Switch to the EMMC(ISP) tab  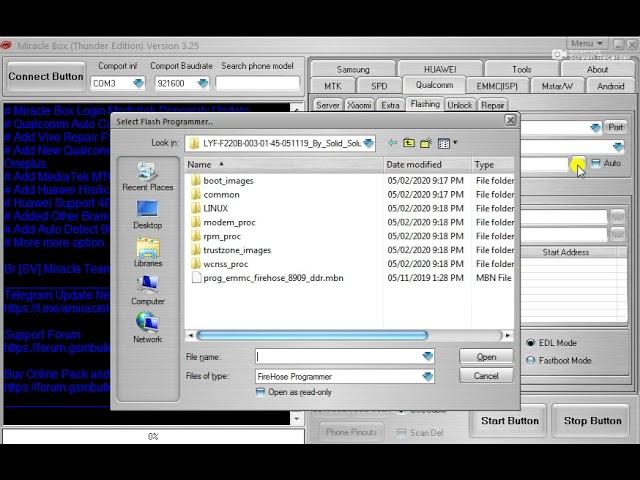[x=497, y=86]
